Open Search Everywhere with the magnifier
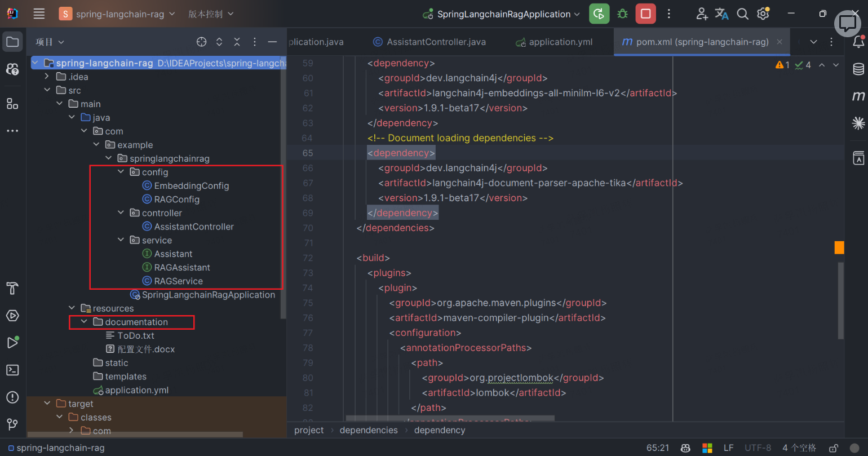 point(742,14)
